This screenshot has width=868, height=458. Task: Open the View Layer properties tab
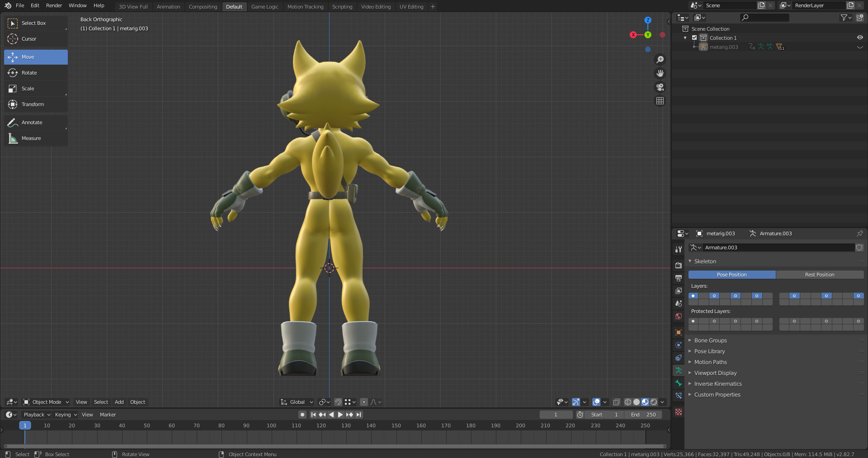(x=678, y=290)
